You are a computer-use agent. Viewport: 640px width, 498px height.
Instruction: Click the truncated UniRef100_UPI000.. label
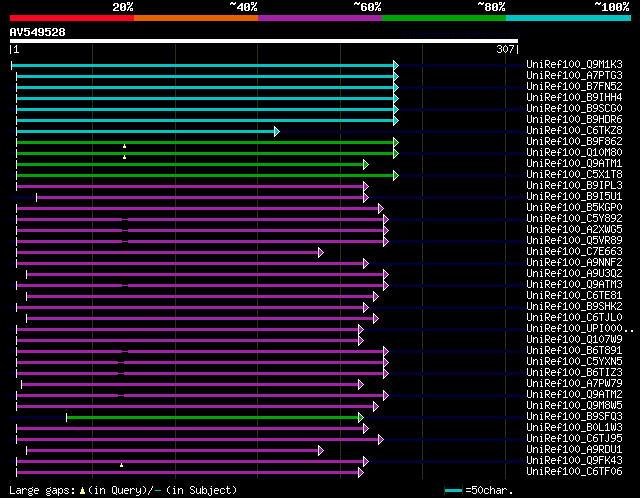point(580,329)
